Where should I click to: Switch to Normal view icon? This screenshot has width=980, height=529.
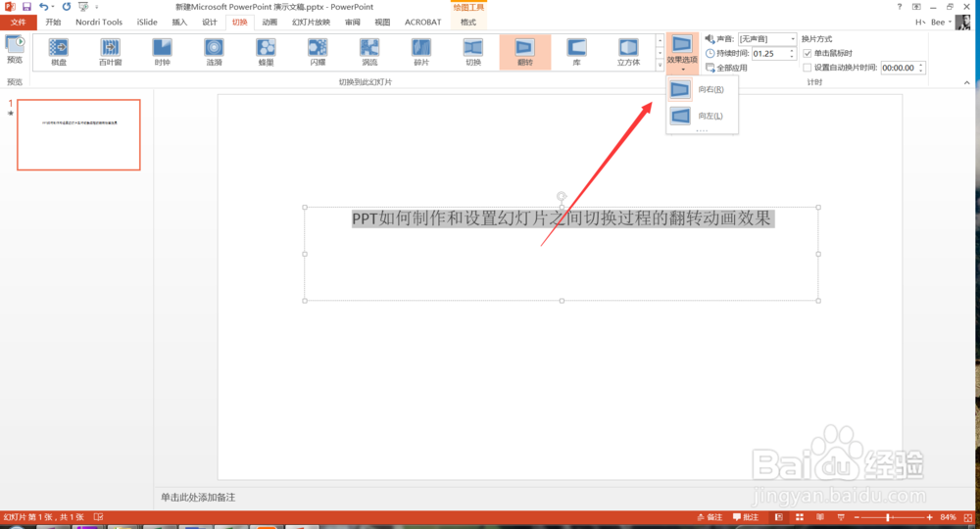[779, 517]
